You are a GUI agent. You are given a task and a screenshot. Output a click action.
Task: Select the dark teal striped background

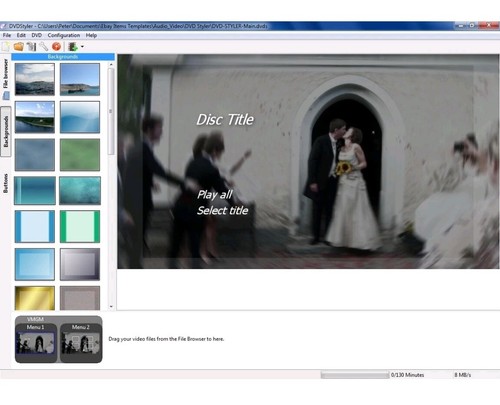(x=35, y=190)
